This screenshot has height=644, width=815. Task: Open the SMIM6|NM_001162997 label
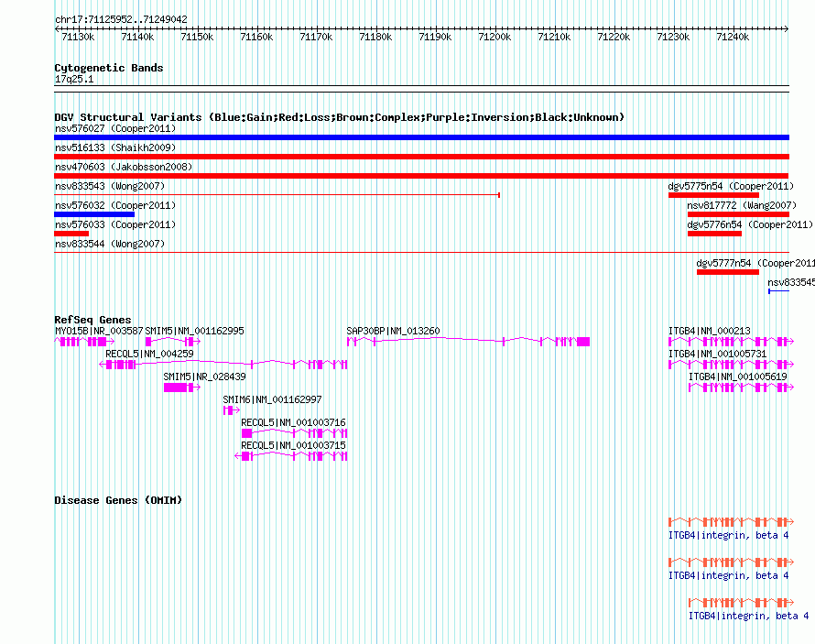click(x=272, y=399)
